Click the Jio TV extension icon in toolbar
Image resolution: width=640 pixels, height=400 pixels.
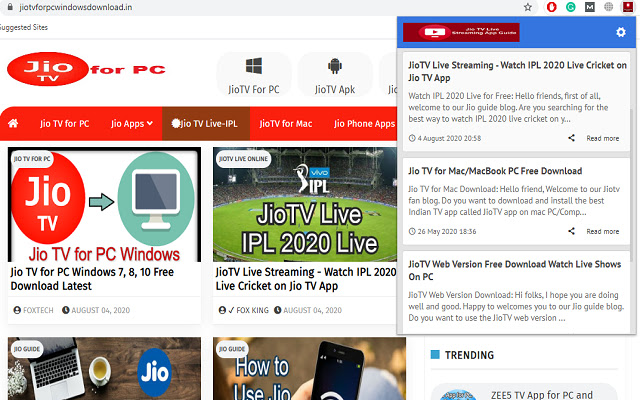point(628,7)
